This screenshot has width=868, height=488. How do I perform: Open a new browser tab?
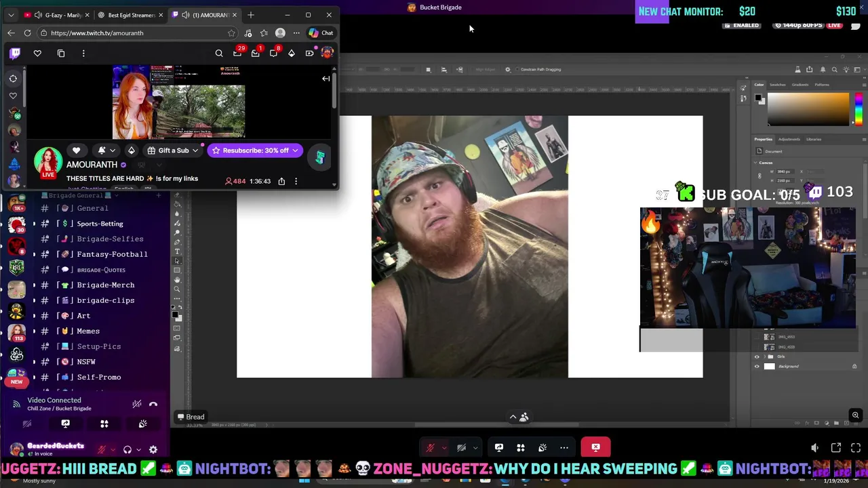(251, 15)
